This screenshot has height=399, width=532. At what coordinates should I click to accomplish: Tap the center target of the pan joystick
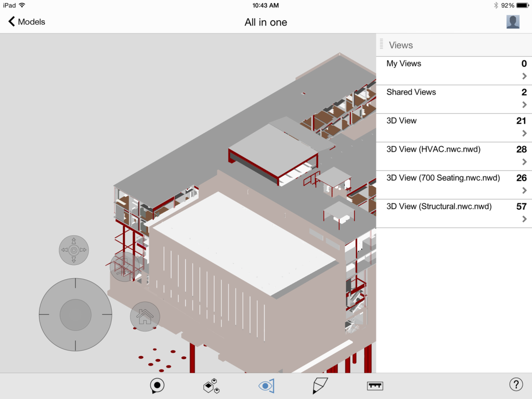[75, 315]
